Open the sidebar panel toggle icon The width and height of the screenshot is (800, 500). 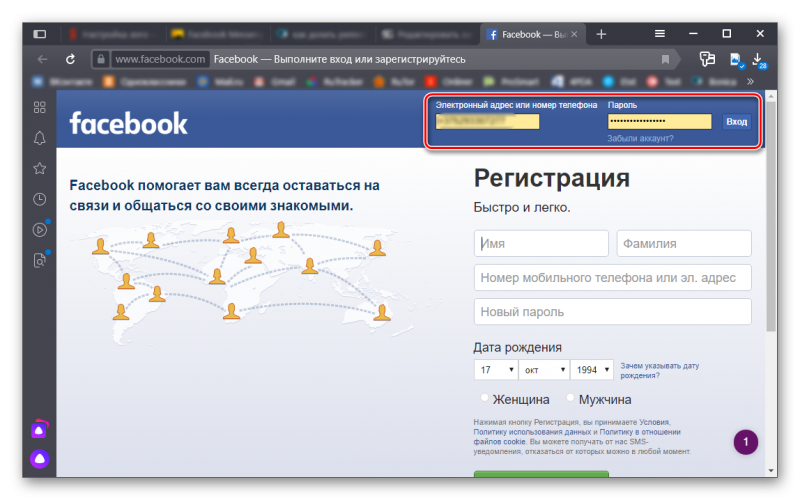click(x=40, y=34)
